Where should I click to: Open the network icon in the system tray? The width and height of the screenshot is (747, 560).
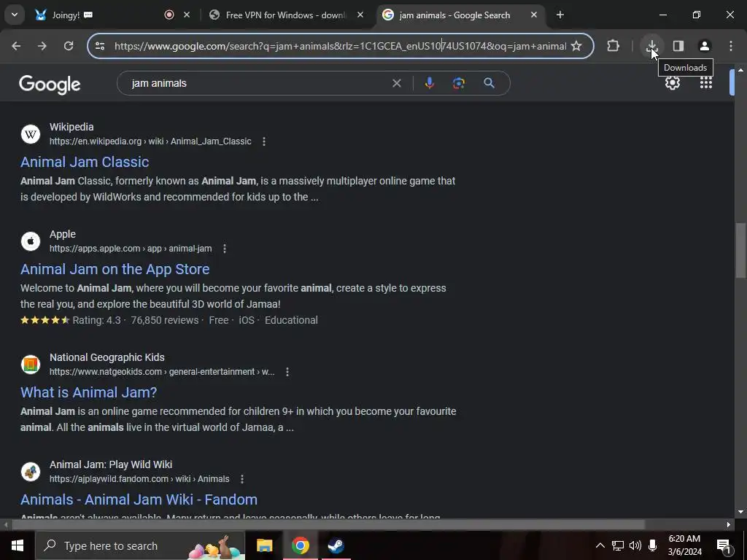617,545
